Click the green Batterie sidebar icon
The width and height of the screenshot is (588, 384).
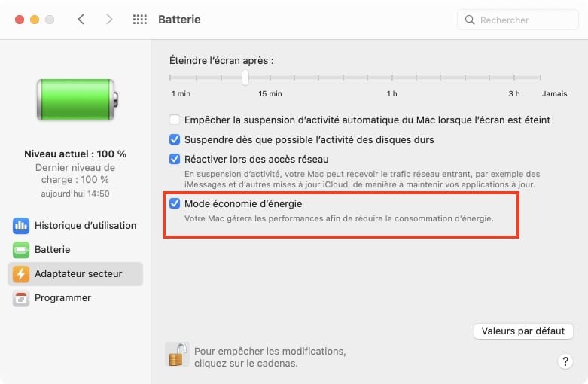[21, 250]
